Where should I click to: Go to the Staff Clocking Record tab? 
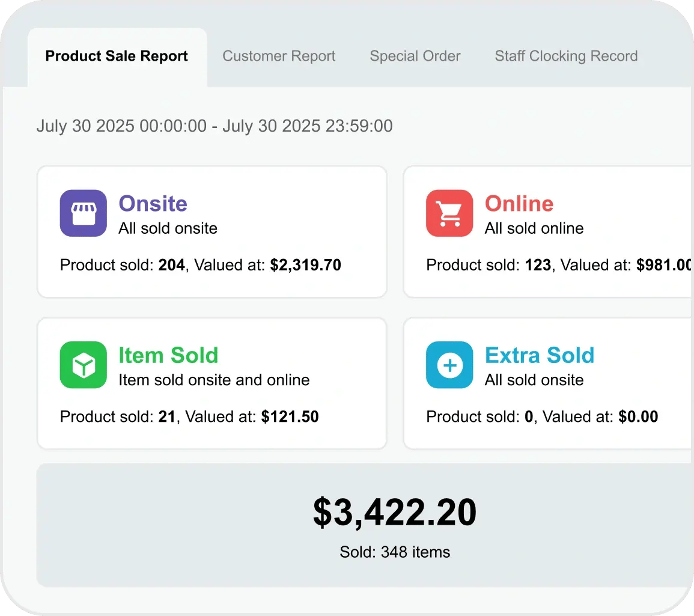566,56
